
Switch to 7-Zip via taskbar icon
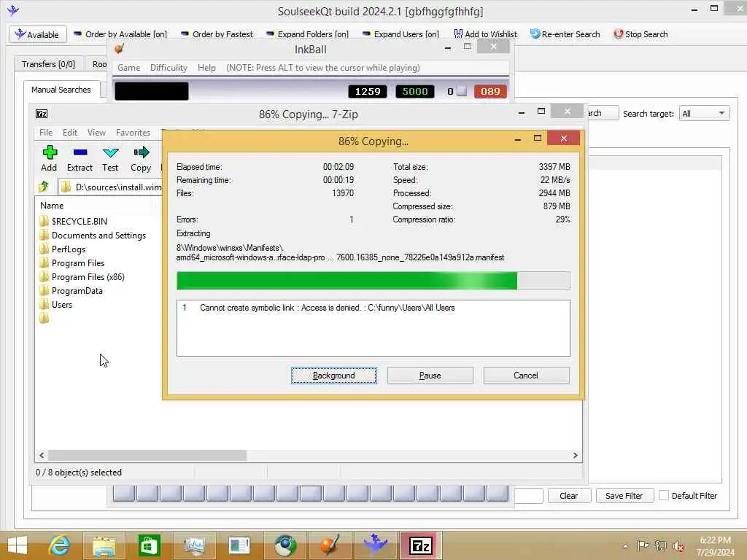coord(421,545)
